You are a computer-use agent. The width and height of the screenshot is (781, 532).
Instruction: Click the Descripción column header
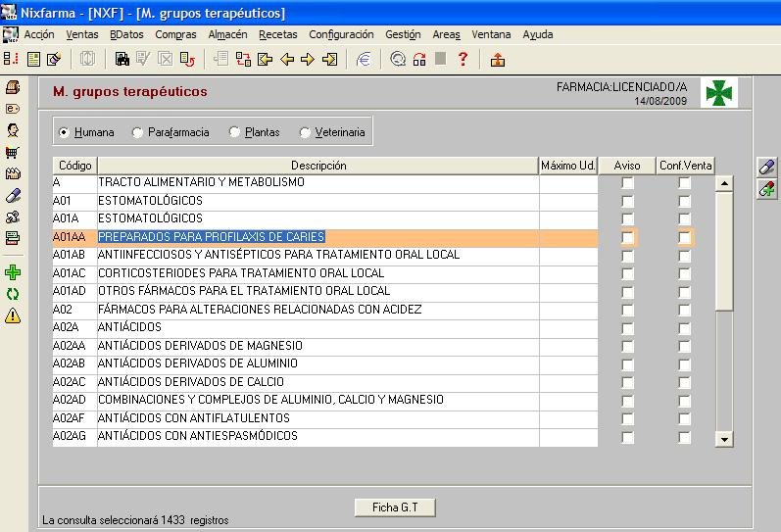point(318,166)
